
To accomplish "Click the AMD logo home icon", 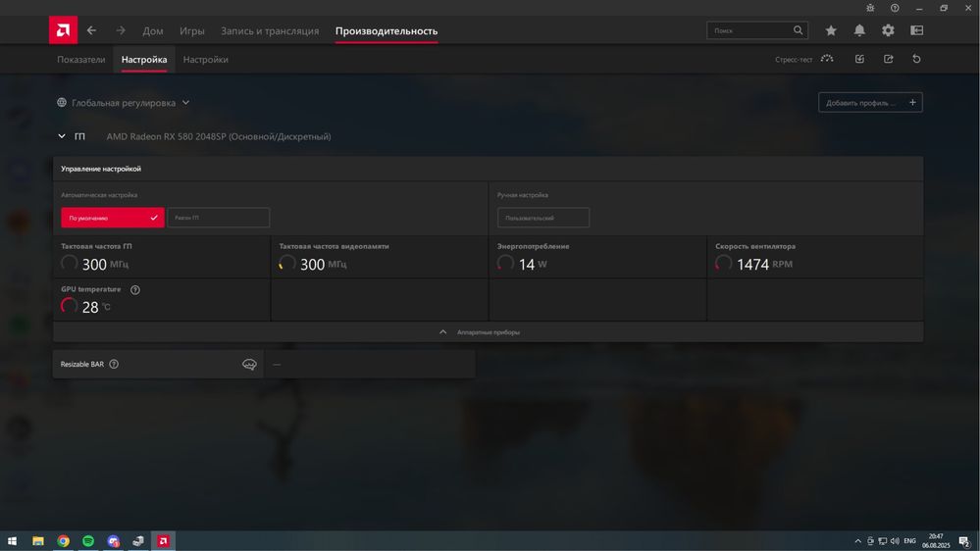I will pos(63,30).
